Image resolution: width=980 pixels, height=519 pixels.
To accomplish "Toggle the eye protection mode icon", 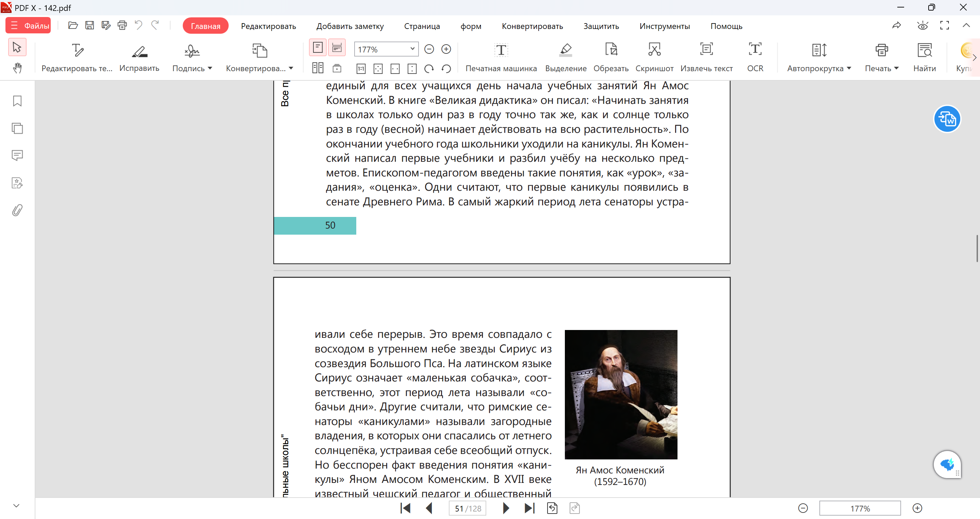I will coord(922,26).
